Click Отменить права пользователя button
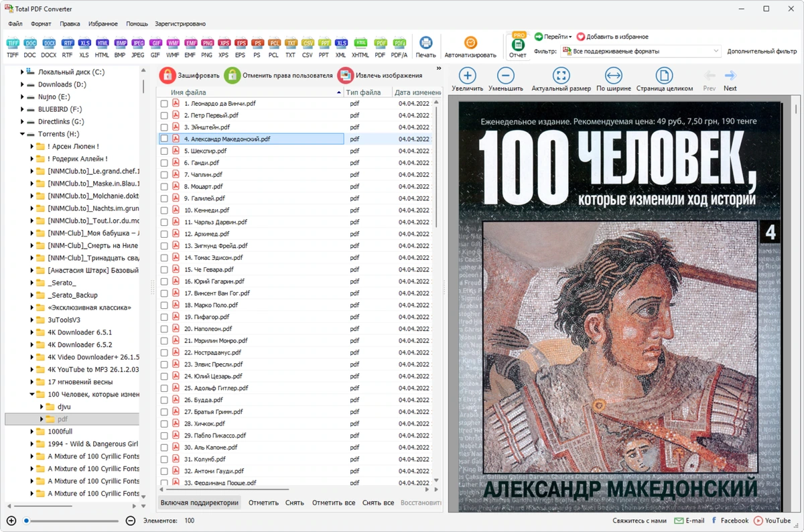The image size is (804, 532). click(x=279, y=76)
